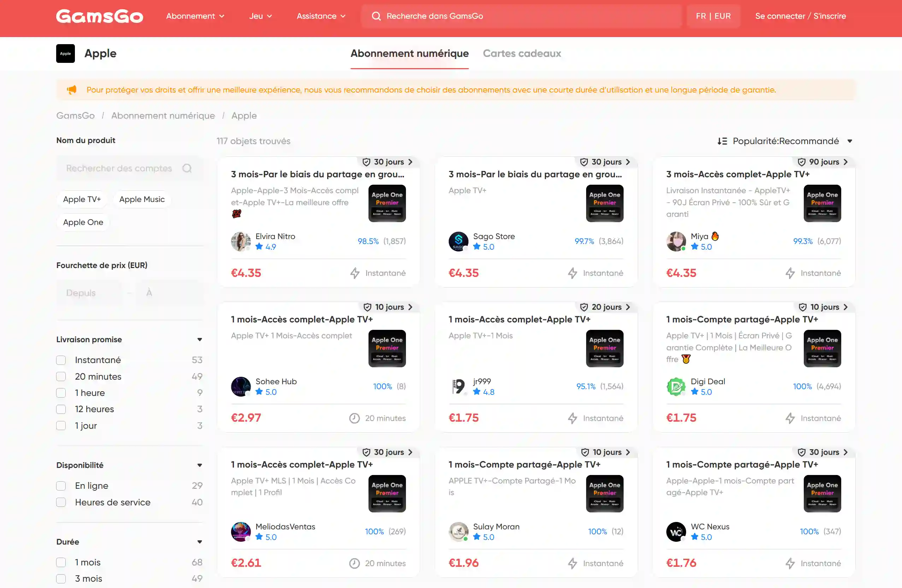Select the Apple Music product tag
902x588 pixels.
click(142, 199)
